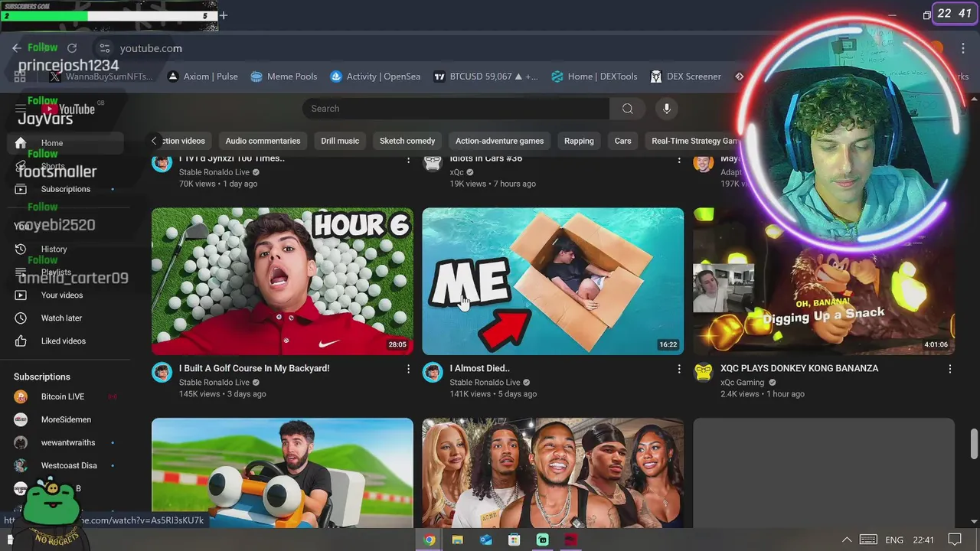This screenshot has height=551, width=980.
Task: Open site information icon beside youtube.com
Action: pos(105,47)
